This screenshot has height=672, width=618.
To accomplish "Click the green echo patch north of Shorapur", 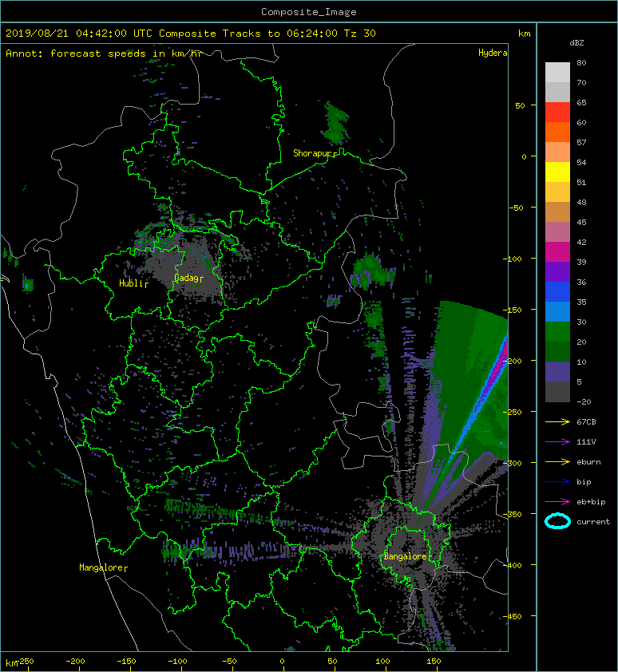I will tap(335, 123).
